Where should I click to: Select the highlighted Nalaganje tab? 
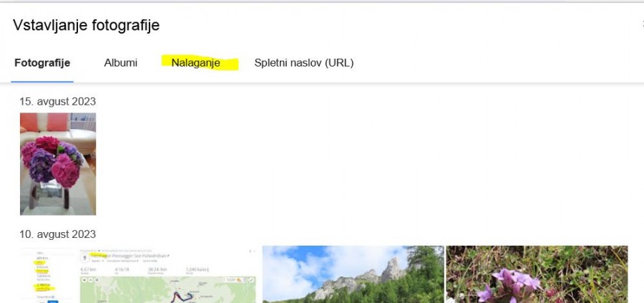(195, 63)
